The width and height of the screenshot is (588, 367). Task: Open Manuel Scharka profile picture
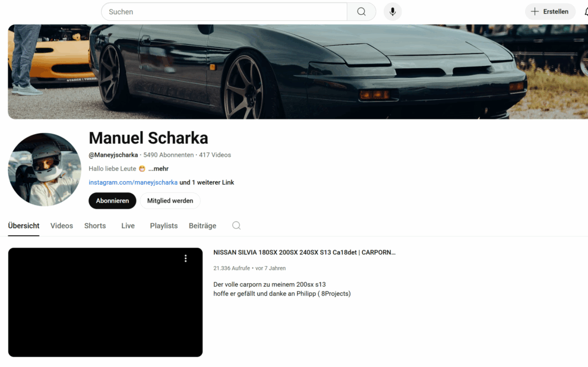pos(45,169)
